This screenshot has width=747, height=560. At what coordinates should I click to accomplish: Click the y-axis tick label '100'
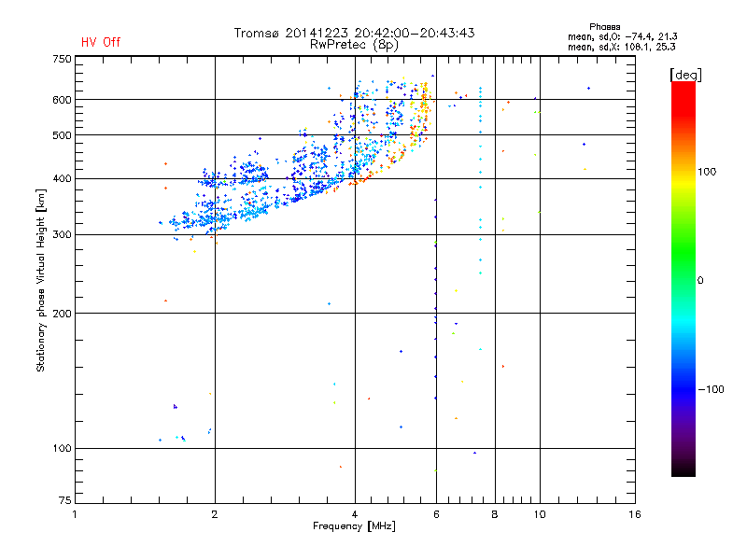click(x=62, y=449)
